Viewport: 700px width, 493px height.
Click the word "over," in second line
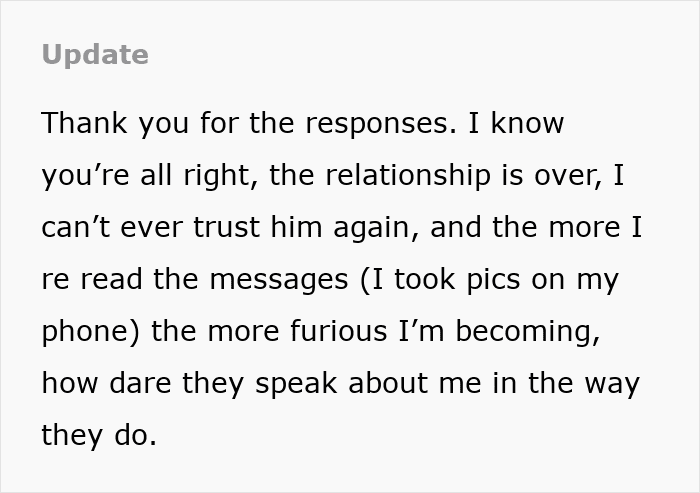pyautogui.click(x=568, y=177)
